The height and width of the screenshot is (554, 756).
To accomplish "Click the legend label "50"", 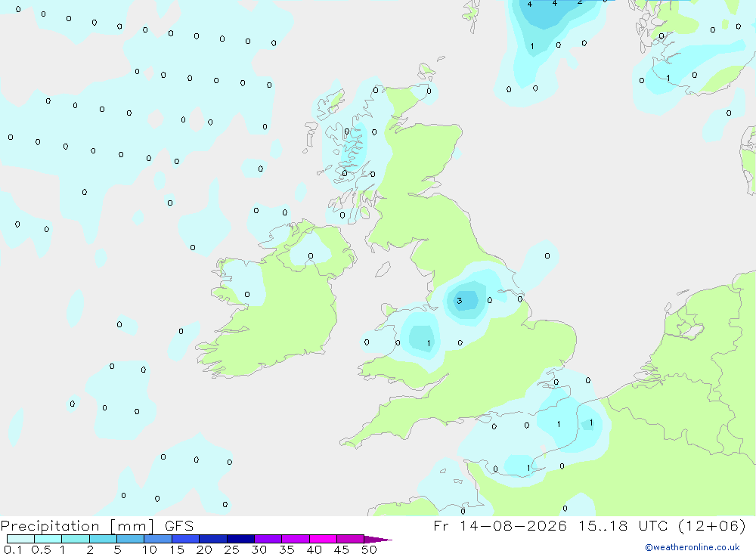I will (369, 549).
